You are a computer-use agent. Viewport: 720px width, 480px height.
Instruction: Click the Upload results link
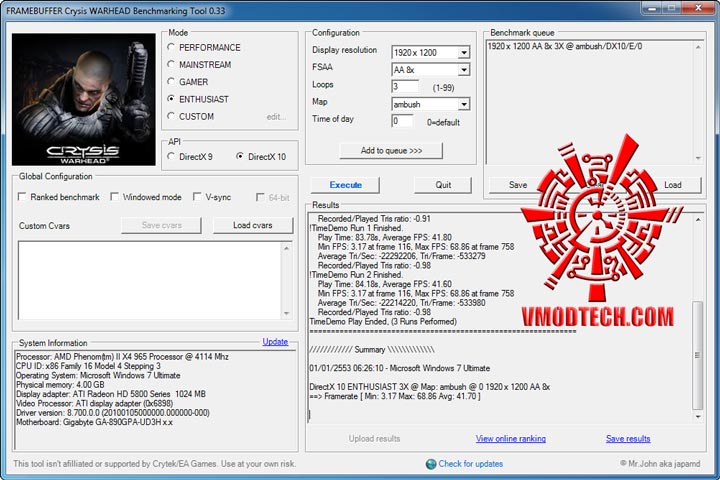point(374,439)
